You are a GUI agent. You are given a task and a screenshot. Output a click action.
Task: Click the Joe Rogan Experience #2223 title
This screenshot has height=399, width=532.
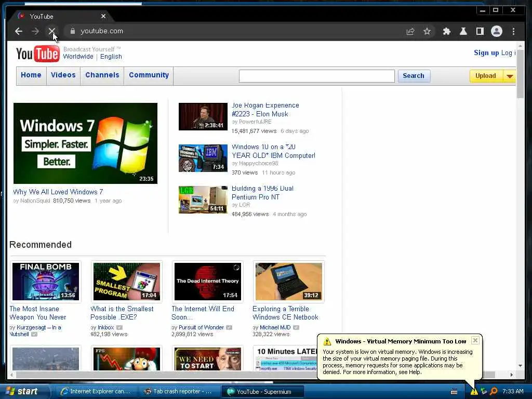tap(265, 110)
